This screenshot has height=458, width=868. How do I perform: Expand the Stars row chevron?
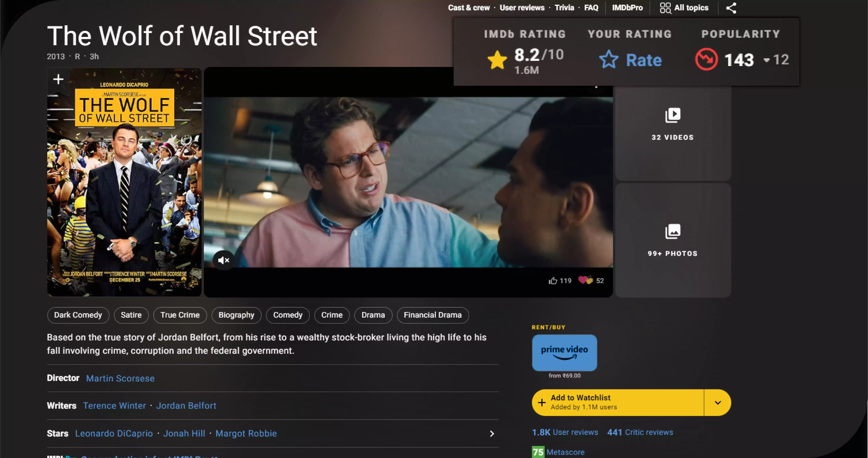(492, 434)
